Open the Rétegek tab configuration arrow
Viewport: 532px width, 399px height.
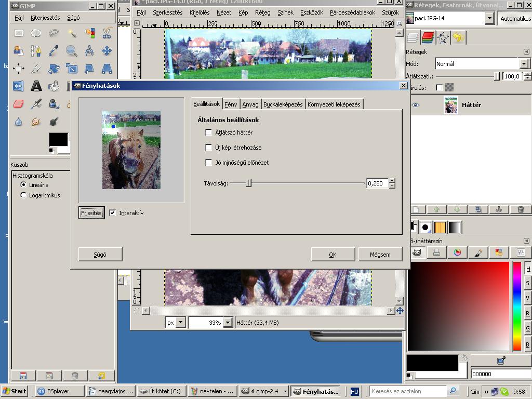pyautogui.click(x=526, y=51)
